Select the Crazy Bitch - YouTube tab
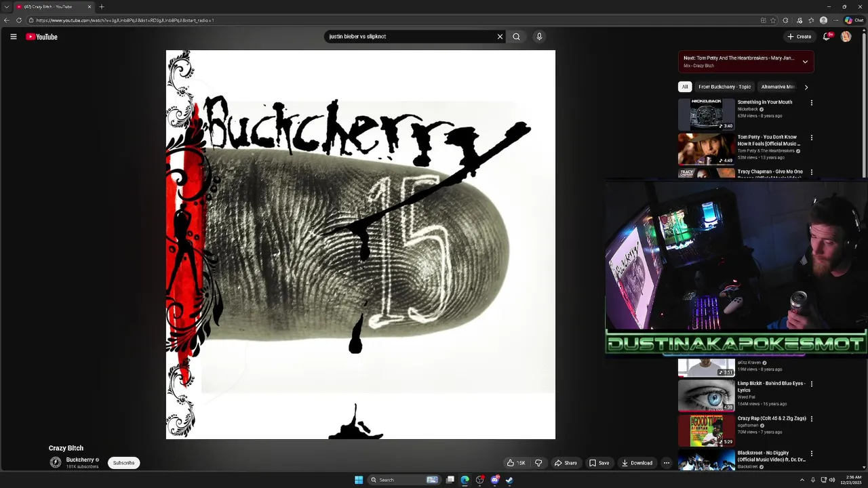 54,7
